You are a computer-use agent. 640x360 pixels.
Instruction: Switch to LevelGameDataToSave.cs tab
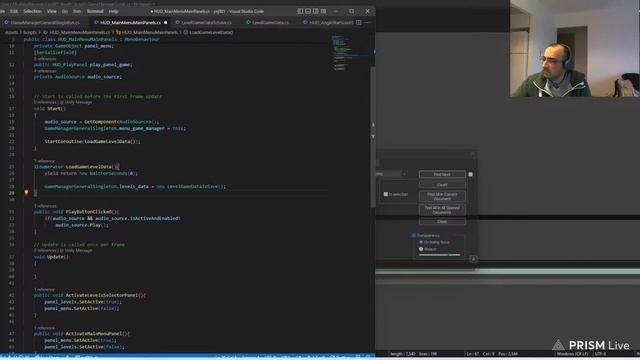(207, 22)
